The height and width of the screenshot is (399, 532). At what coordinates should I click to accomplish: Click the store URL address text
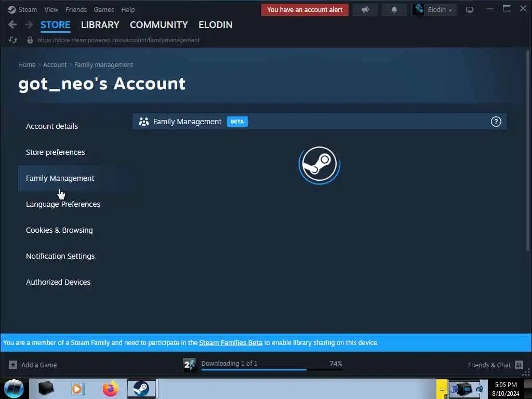click(118, 40)
